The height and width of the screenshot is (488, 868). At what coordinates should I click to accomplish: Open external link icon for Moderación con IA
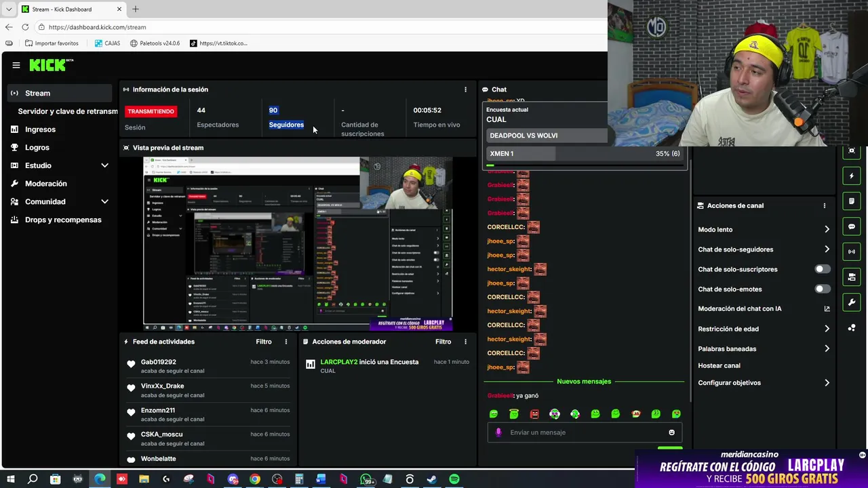(827, 308)
